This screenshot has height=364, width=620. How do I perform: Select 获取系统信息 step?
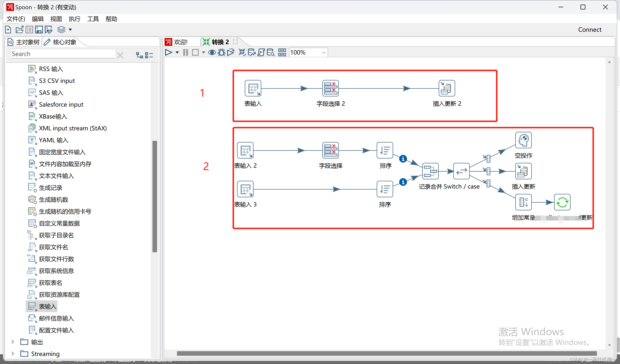click(x=51, y=271)
